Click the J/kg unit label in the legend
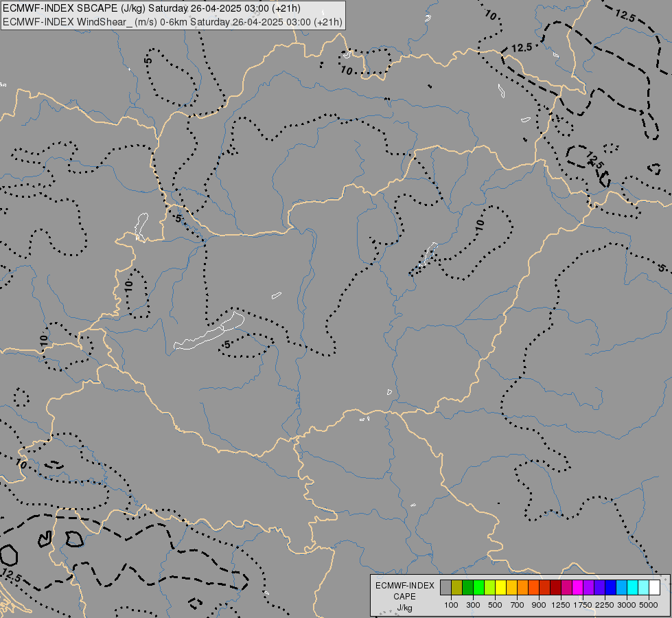 point(404,608)
